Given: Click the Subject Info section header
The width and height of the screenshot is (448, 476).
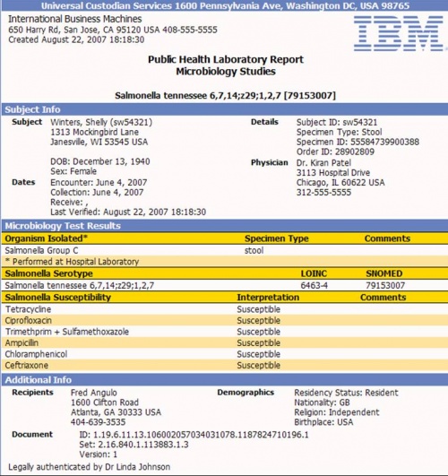Looking at the screenshot, I should point(225,109).
